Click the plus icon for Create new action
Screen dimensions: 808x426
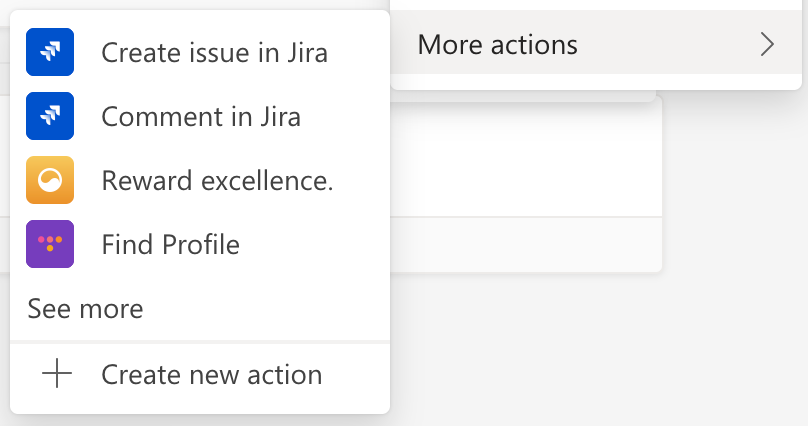[57, 373]
